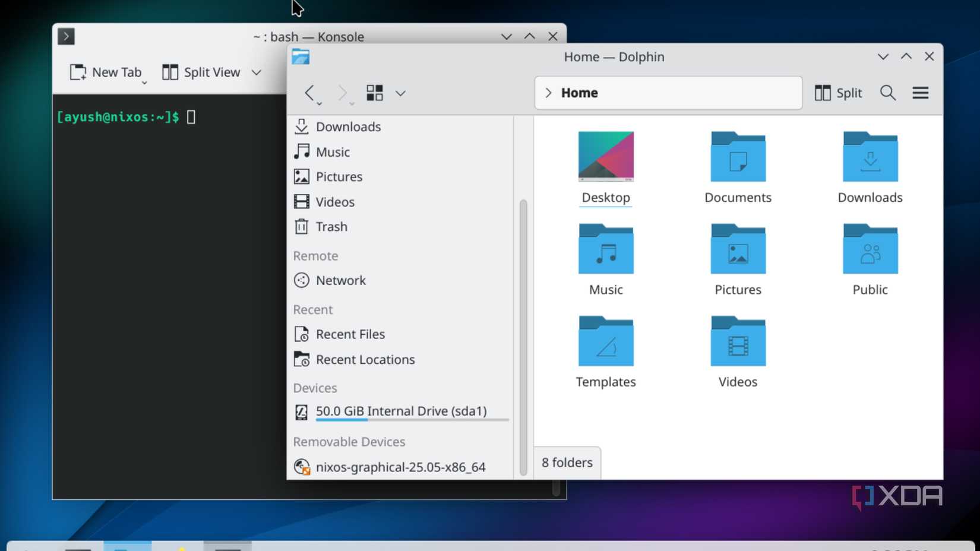Click the Removable Devices section header
The image size is (980, 551).
coord(349,442)
